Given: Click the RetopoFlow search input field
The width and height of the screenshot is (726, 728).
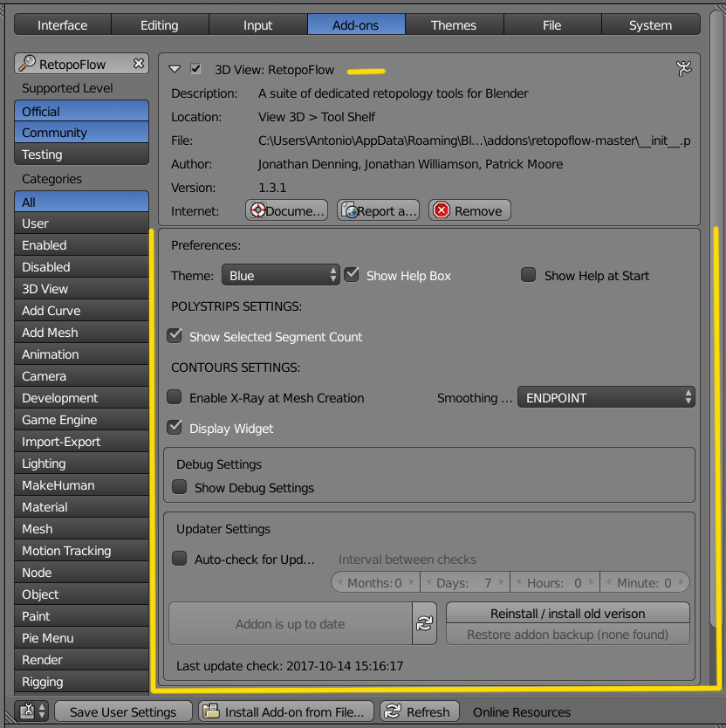Looking at the screenshot, I should 81,64.
